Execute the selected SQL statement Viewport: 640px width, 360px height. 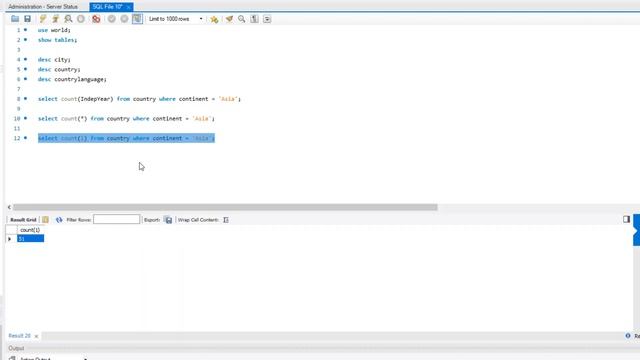[x=43, y=19]
